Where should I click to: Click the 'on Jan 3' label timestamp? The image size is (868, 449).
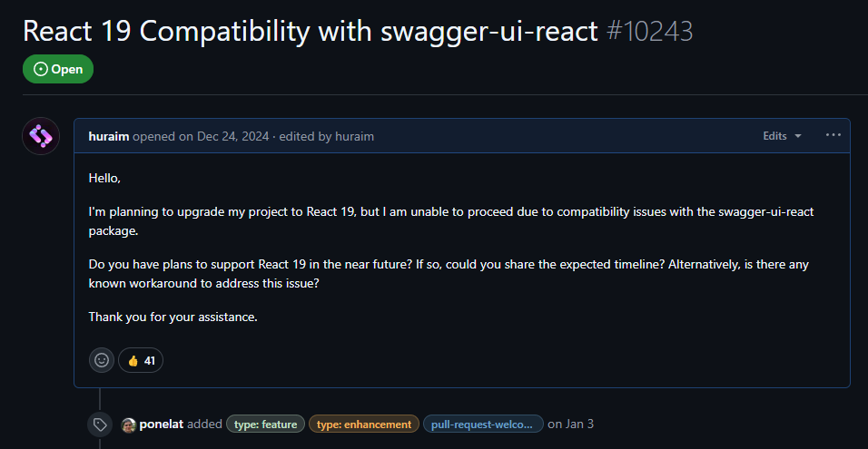tap(571, 425)
